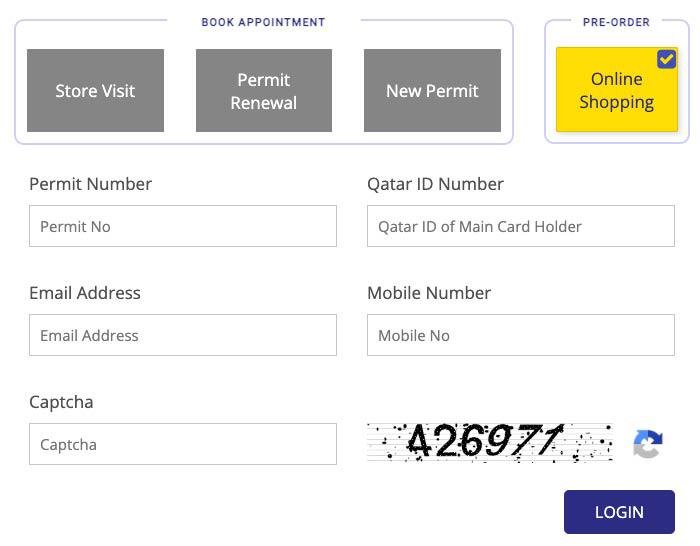
Task: Focus the Captcha text field
Action: 183,444
